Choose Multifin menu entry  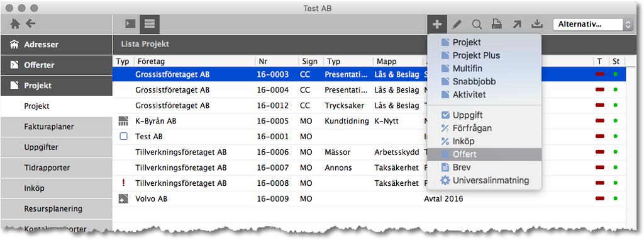click(485, 68)
